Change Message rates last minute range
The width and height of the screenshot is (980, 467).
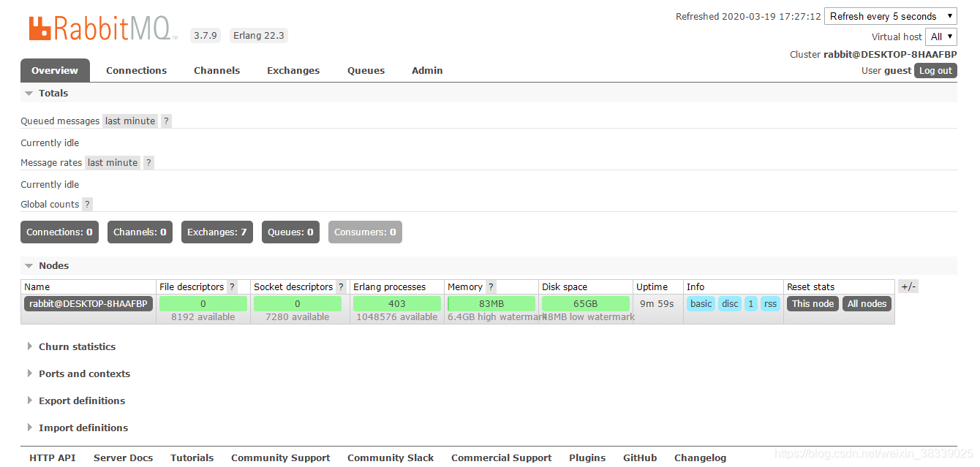tap(113, 163)
